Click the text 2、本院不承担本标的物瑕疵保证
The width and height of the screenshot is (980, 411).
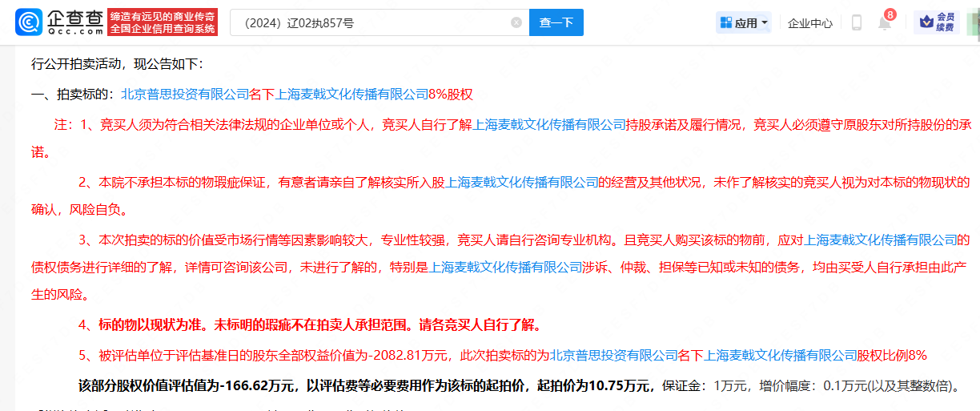174,183
